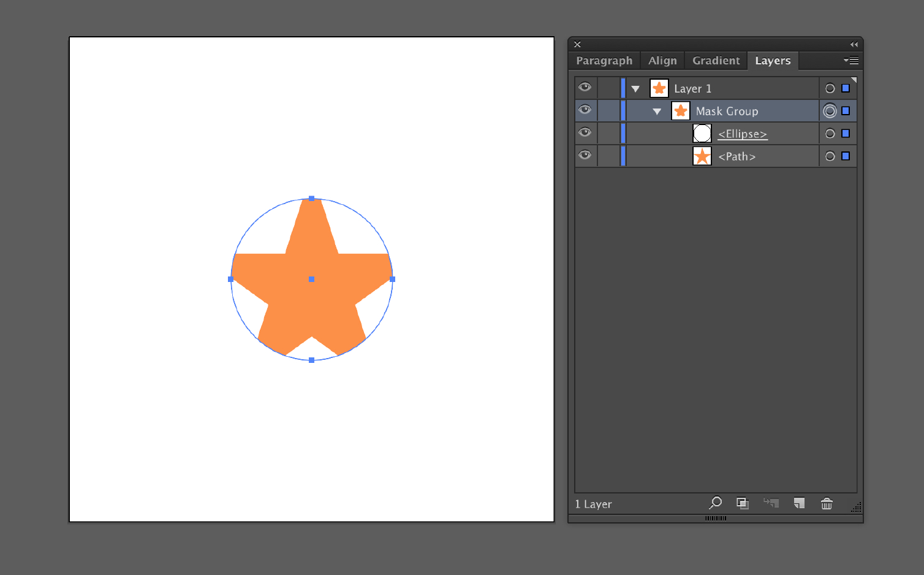Click the Delete Selection trash icon

pos(827,503)
